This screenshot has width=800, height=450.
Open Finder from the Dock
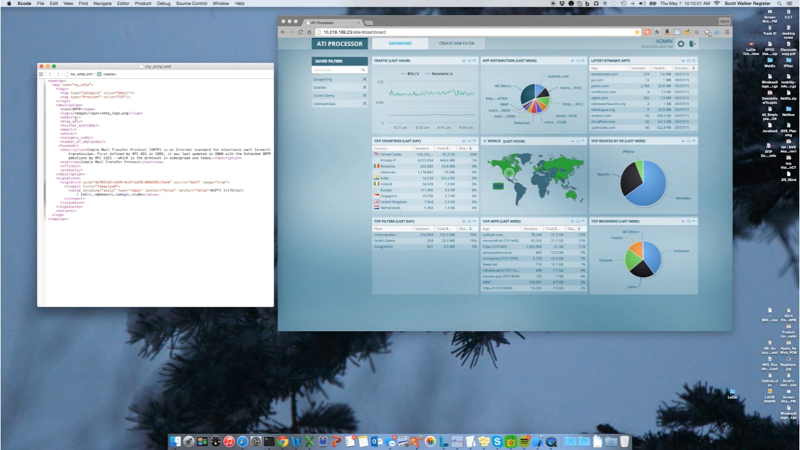[175, 442]
